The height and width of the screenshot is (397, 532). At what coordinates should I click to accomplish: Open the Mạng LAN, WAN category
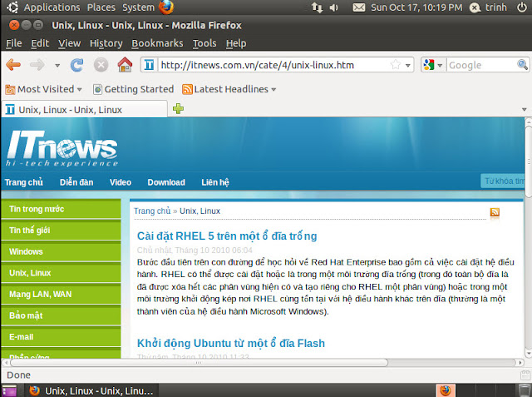point(61,294)
